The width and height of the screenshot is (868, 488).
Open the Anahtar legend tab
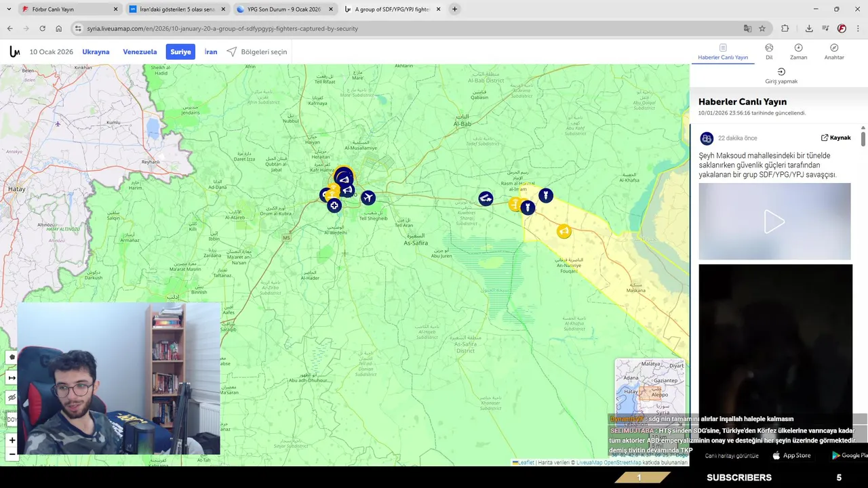click(x=834, y=52)
